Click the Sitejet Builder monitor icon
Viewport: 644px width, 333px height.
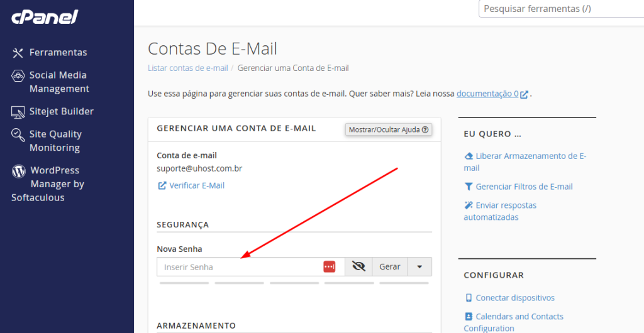pos(18,112)
